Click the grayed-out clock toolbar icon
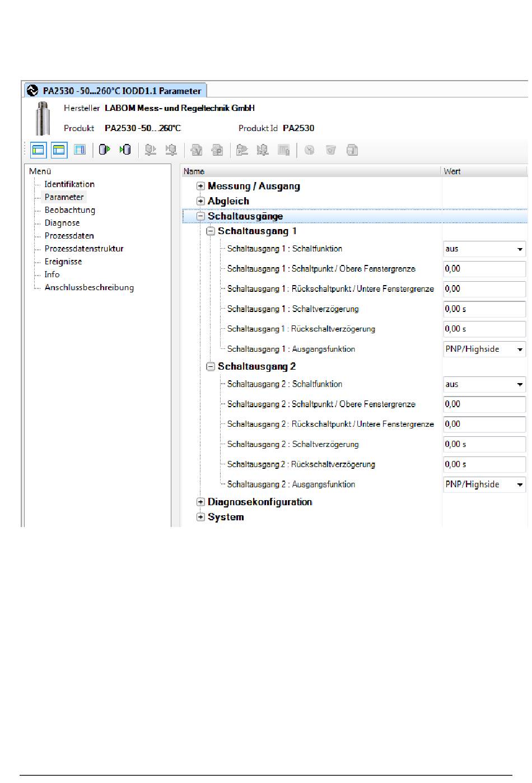532x783 pixels. [309, 150]
